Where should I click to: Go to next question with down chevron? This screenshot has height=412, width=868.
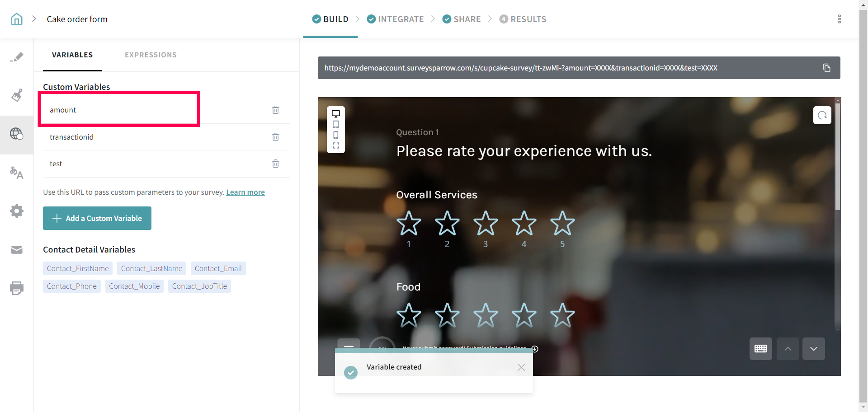(x=813, y=349)
